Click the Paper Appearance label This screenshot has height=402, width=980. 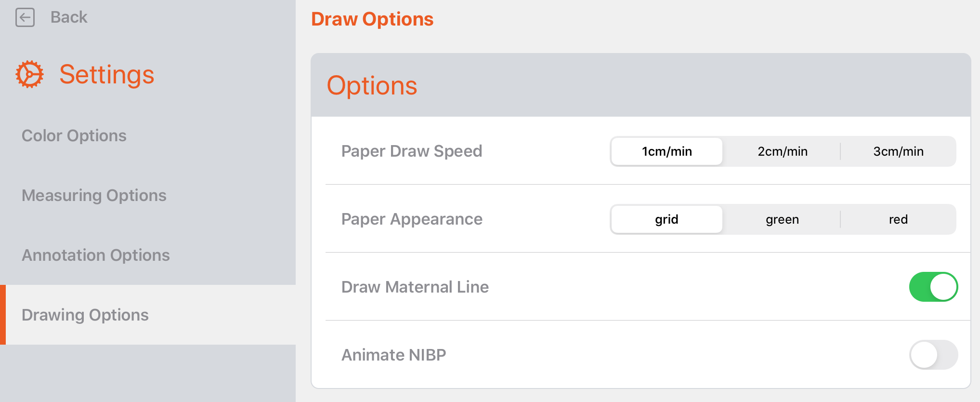(412, 219)
